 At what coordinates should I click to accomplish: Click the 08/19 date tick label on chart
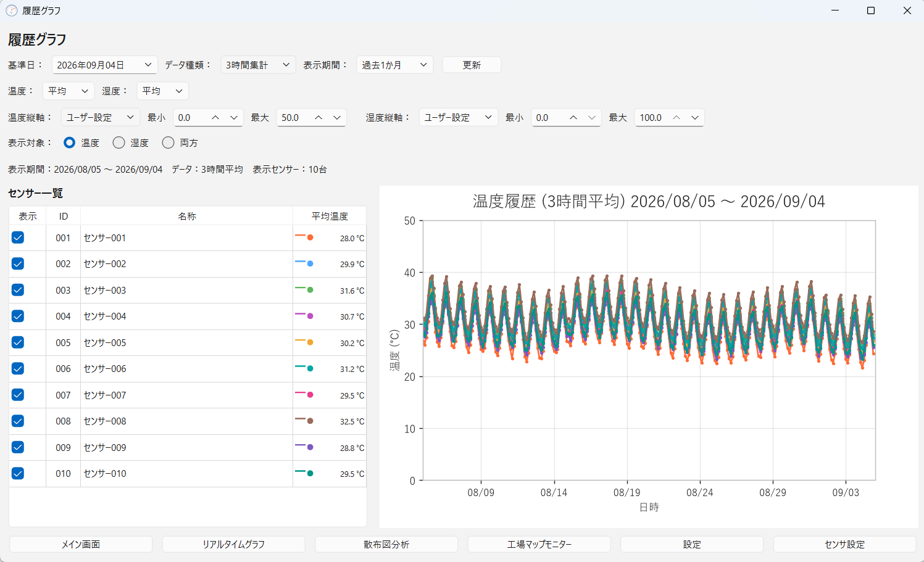(x=627, y=492)
